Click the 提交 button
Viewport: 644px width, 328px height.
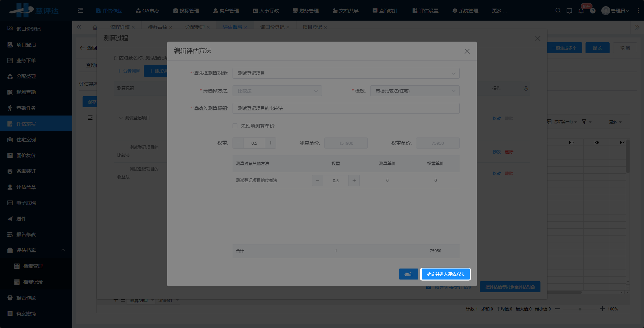(x=598, y=48)
